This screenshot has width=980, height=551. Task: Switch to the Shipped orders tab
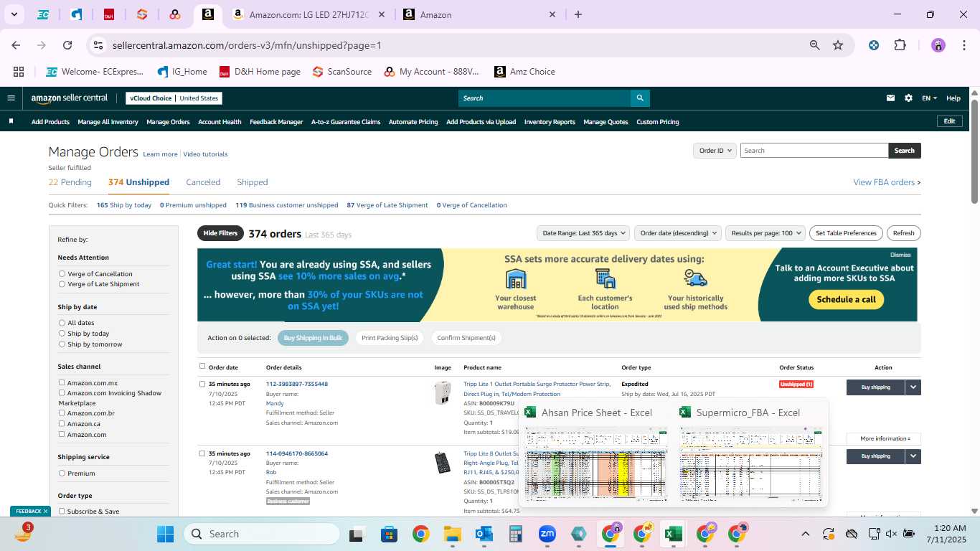pos(253,182)
